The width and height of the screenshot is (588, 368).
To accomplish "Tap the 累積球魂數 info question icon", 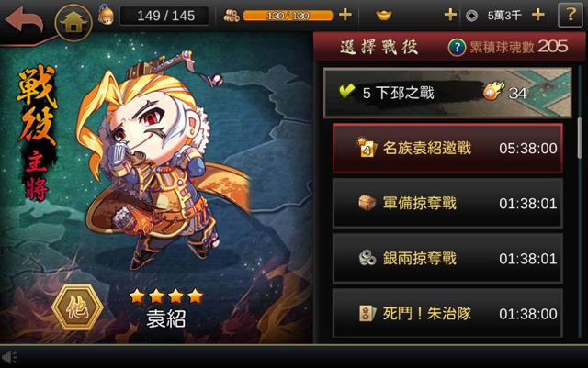I will point(457,47).
